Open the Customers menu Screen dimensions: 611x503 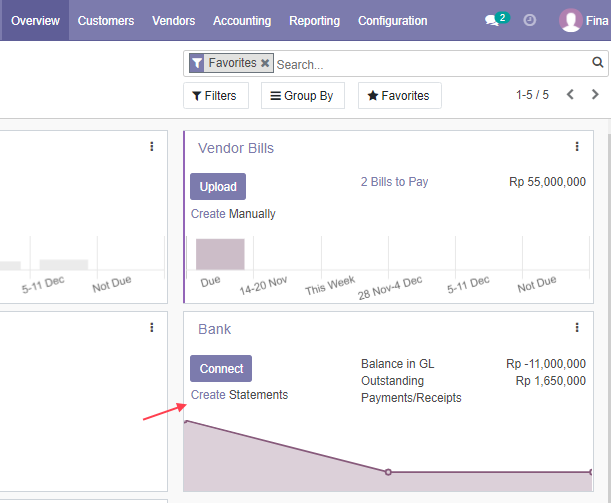coord(106,21)
